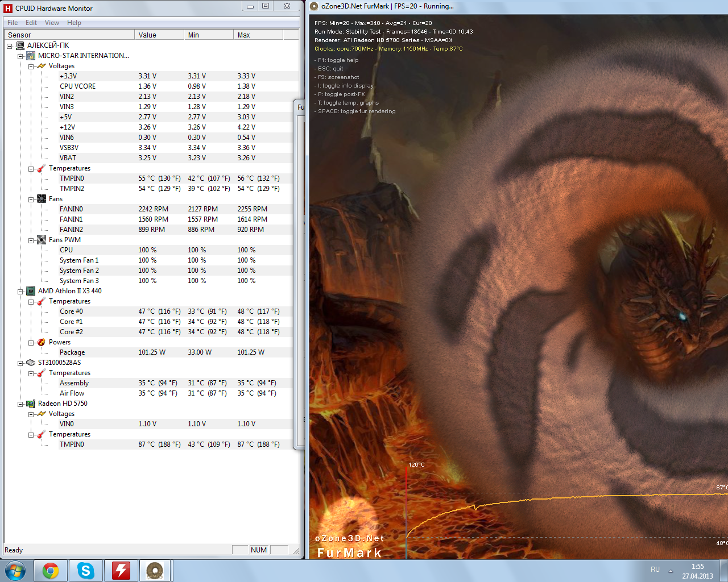Open Google Chrome from the taskbar
The image size is (728, 582).
tap(51, 571)
